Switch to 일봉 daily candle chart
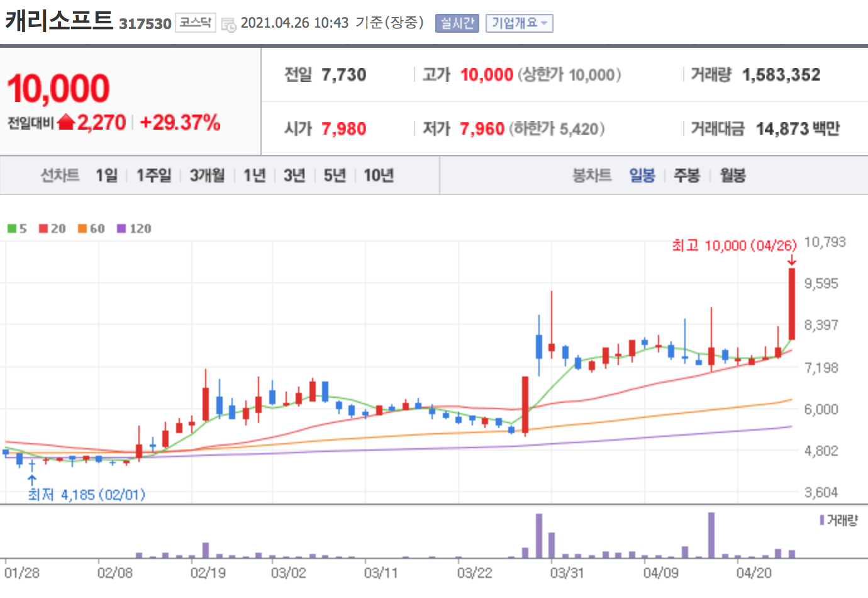This screenshot has height=598, width=868. [642, 175]
